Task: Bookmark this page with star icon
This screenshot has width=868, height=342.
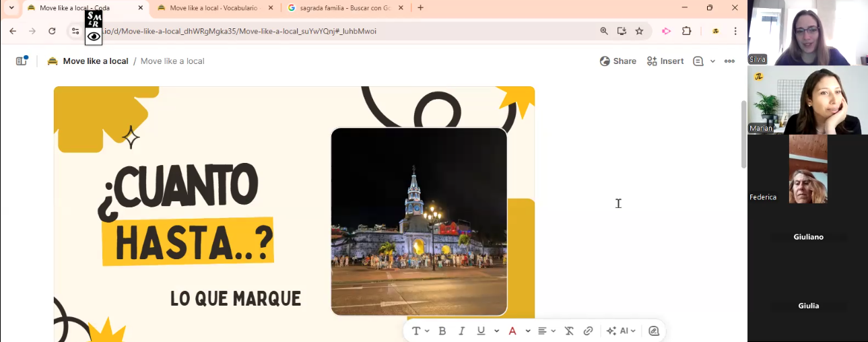Action: 639,31
